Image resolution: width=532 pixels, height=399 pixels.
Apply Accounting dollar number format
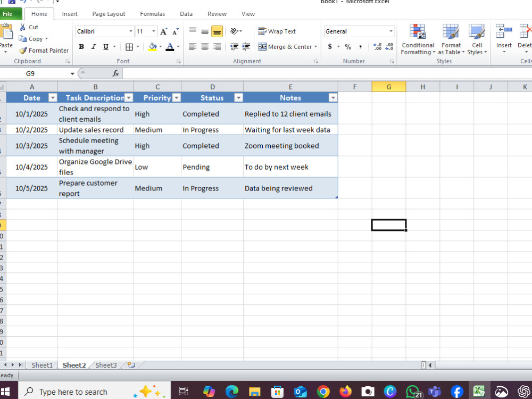coord(330,47)
